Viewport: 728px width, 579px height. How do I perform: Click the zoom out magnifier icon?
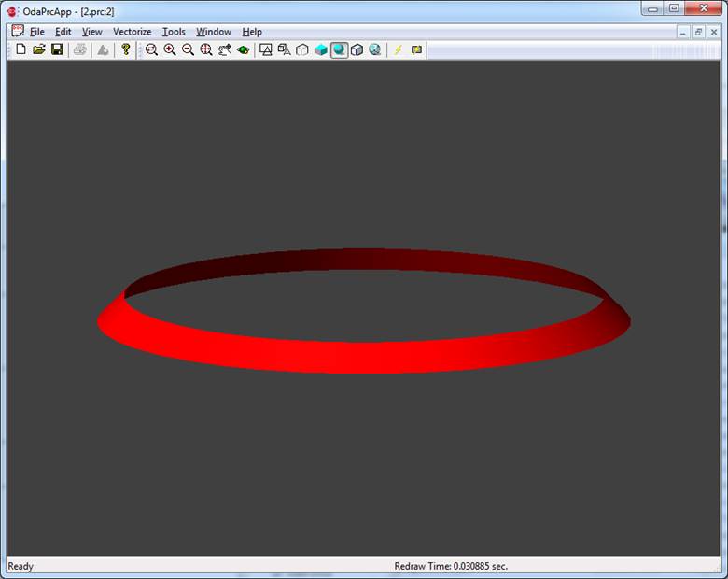pos(188,49)
